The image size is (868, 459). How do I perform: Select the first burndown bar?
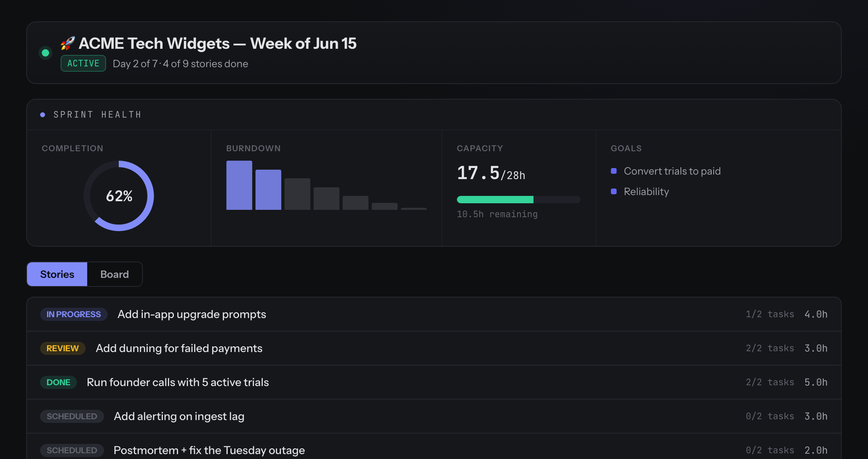[239, 185]
